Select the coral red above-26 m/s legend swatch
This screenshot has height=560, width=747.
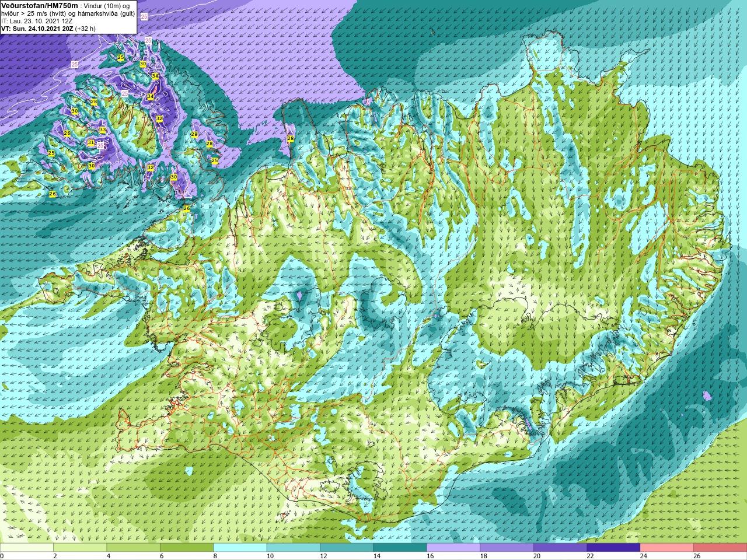click(x=721, y=548)
